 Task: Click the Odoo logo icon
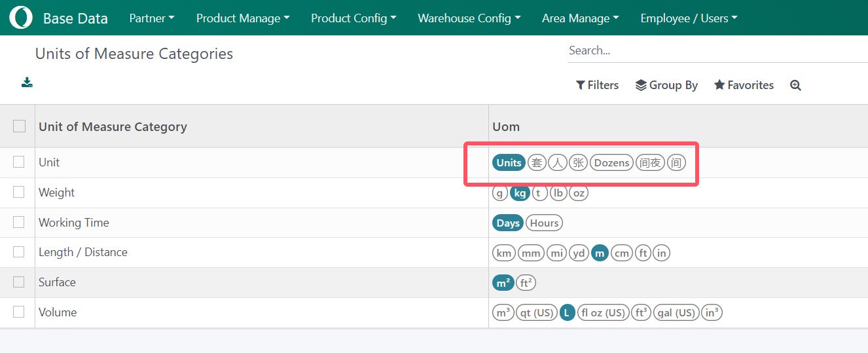click(20, 18)
